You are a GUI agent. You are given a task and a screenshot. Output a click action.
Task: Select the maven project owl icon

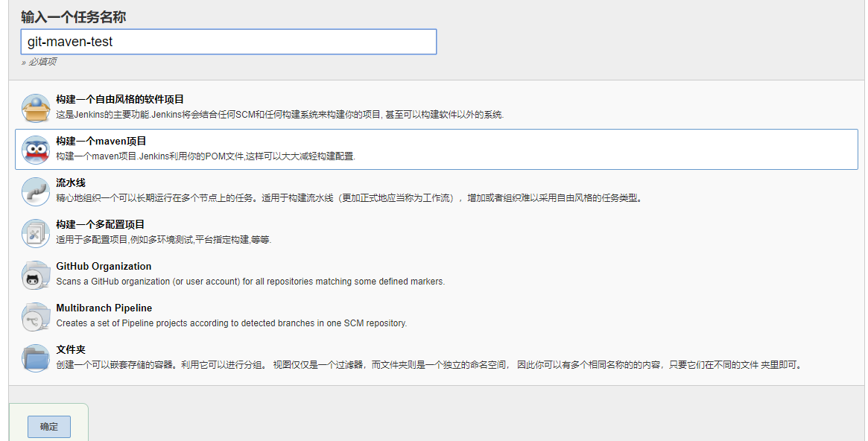point(36,150)
